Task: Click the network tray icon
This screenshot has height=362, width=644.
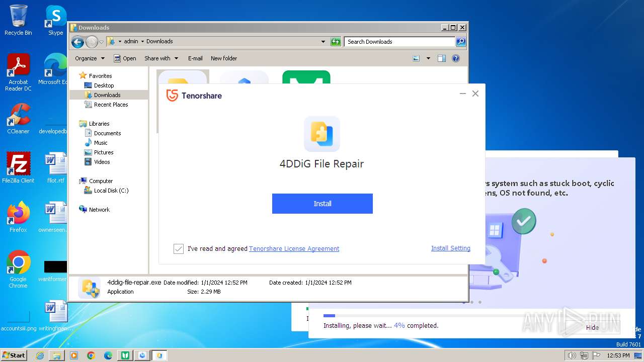Action: pos(584,355)
